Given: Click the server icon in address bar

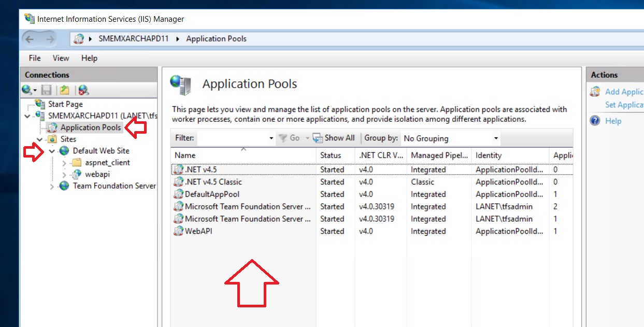Looking at the screenshot, I should [79, 39].
